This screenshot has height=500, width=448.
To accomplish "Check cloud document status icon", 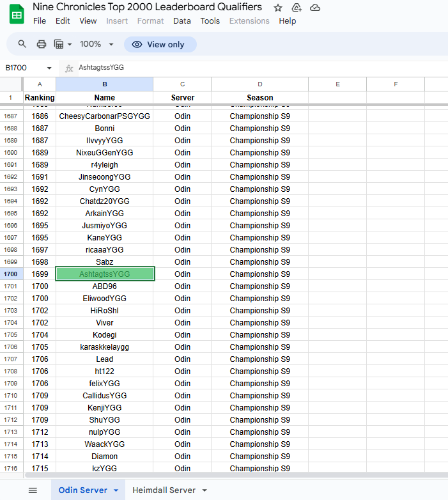I will tap(315, 8).
